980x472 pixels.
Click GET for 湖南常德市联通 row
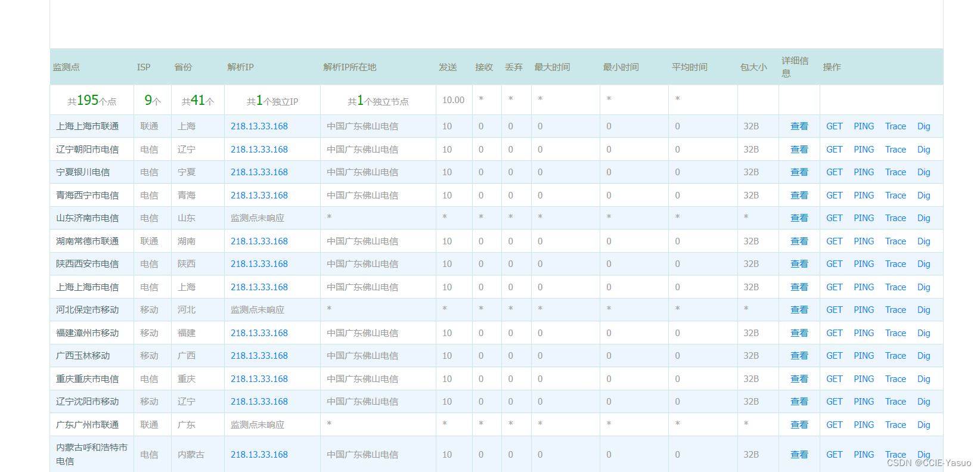pyautogui.click(x=834, y=241)
